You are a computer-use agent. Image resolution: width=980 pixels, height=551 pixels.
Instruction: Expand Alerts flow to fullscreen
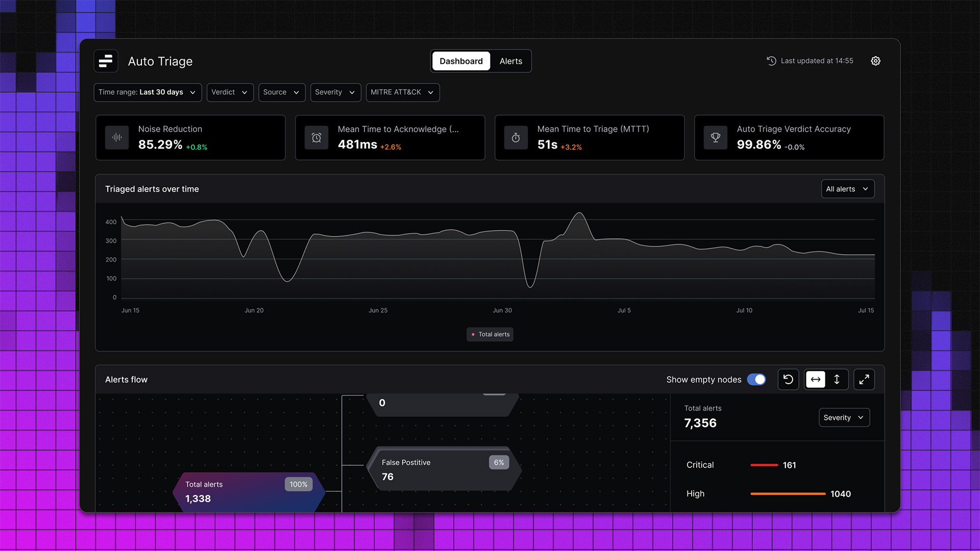click(864, 380)
